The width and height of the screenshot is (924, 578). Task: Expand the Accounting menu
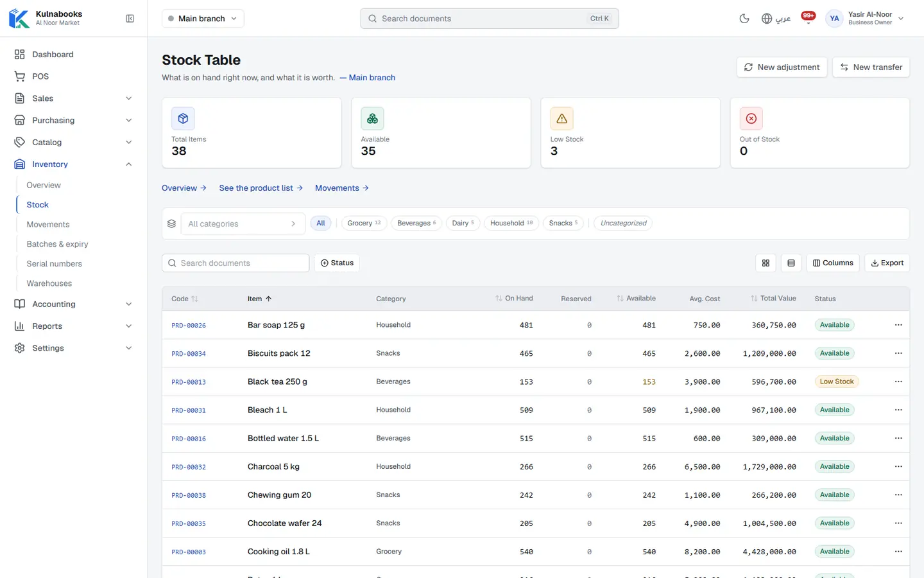click(x=73, y=304)
